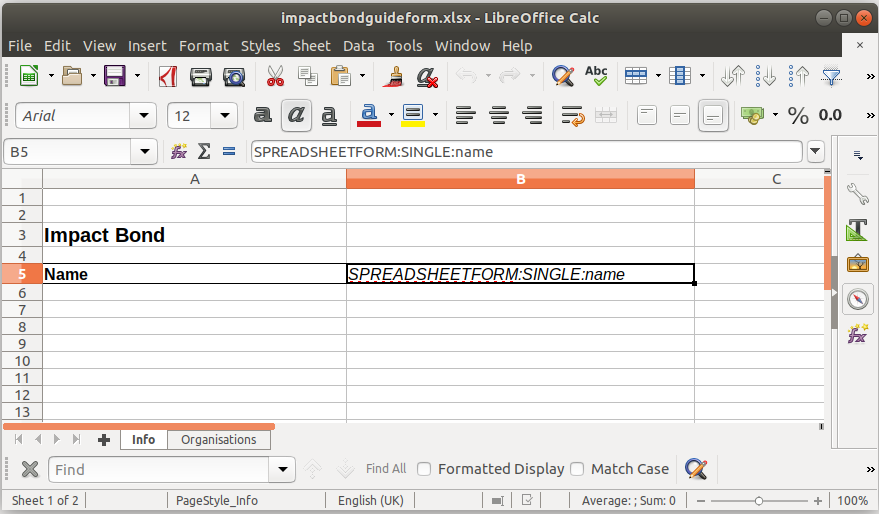Close the Find toolbar
The width and height of the screenshot is (879, 514).
[30, 469]
